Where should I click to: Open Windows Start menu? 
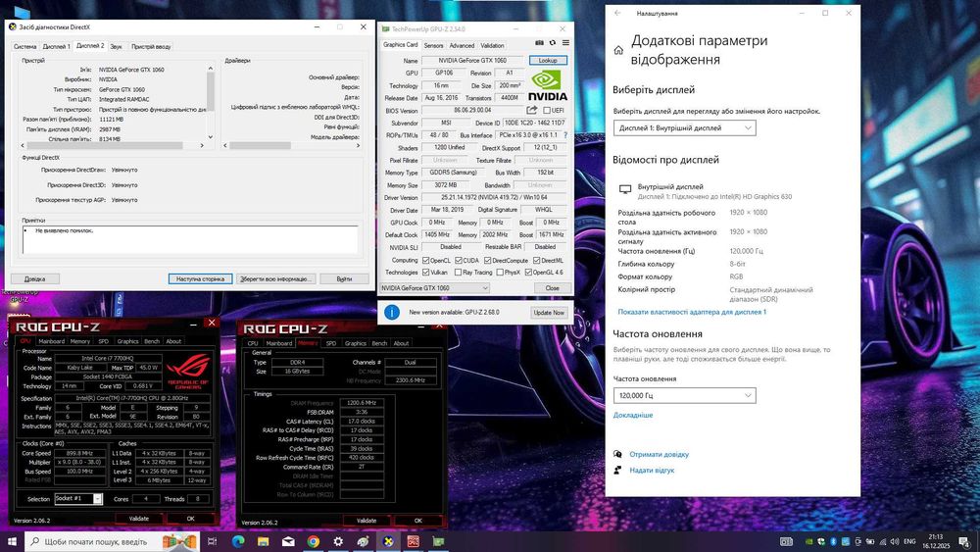[x=12, y=541]
